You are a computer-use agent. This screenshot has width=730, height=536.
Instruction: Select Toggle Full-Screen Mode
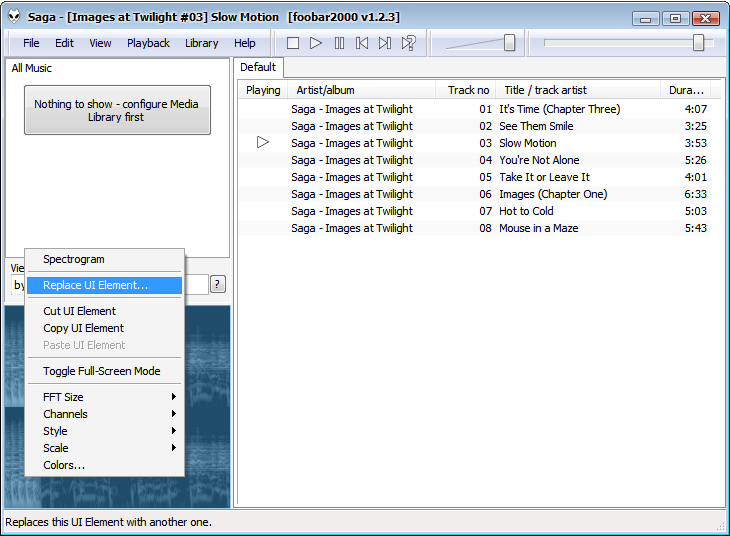pyautogui.click(x=104, y=371)
